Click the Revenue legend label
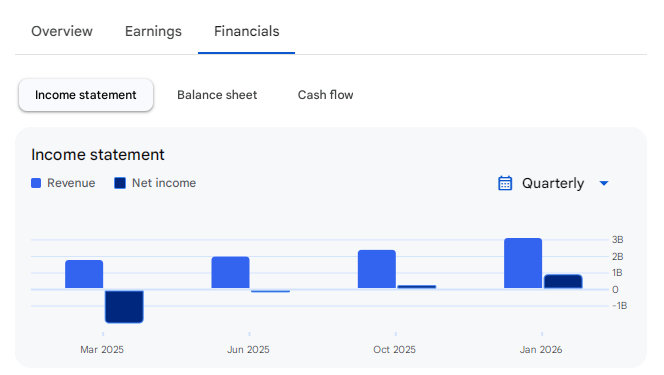 coord(71,183)
